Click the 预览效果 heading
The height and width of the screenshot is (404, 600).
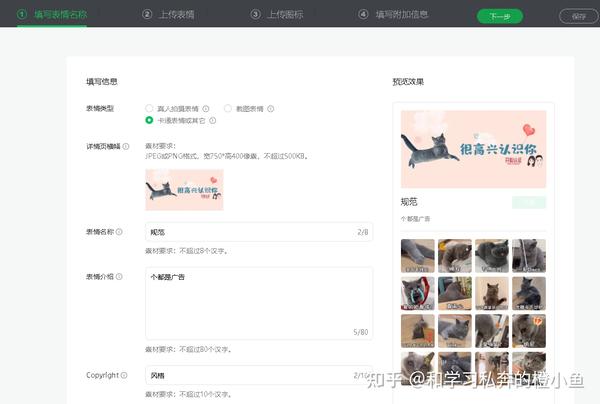[408, 81]
